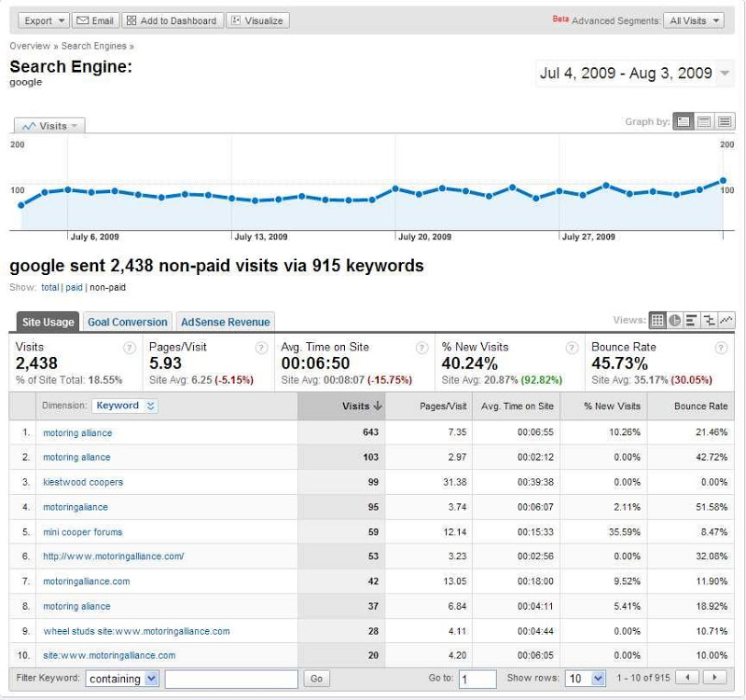Select the line pivot view icon

coord(726,320)
